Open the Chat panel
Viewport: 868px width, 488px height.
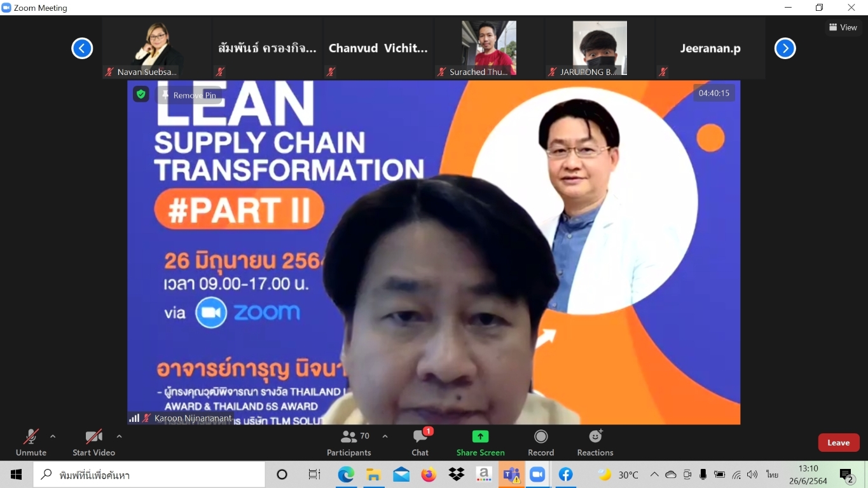tap(420, 443)
